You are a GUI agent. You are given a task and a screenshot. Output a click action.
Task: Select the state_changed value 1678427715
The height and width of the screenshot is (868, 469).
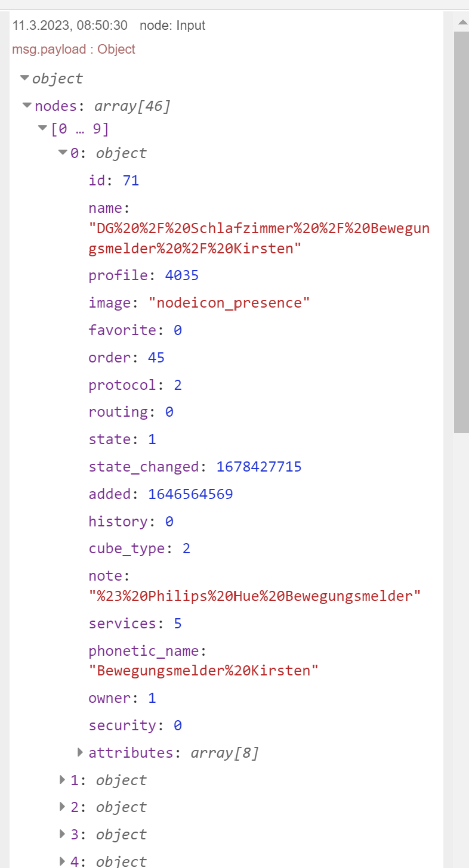tap(259, 467)
